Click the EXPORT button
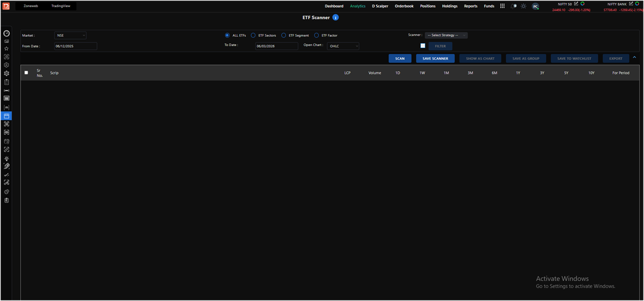Screen dimensions: 644x301 click(616, 58)
